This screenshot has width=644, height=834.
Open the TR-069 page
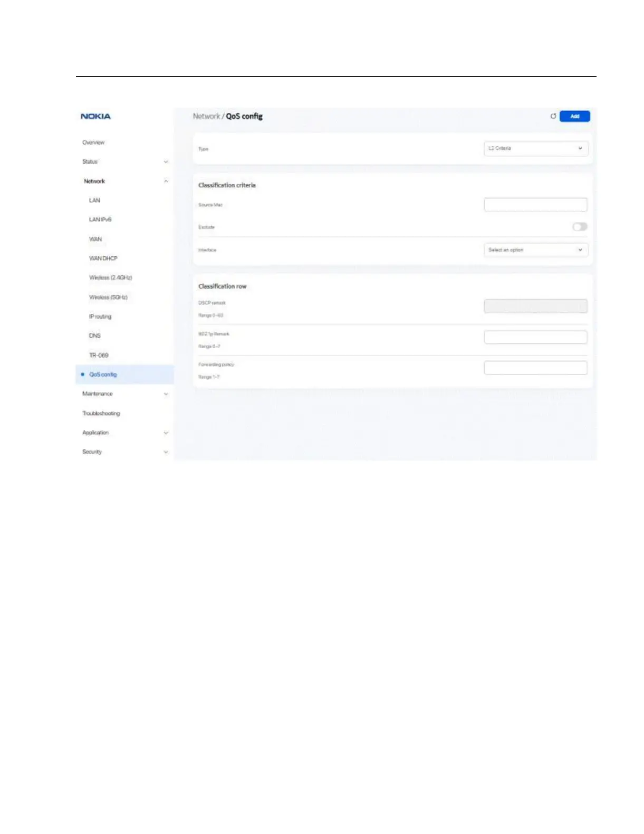[99, 355]
